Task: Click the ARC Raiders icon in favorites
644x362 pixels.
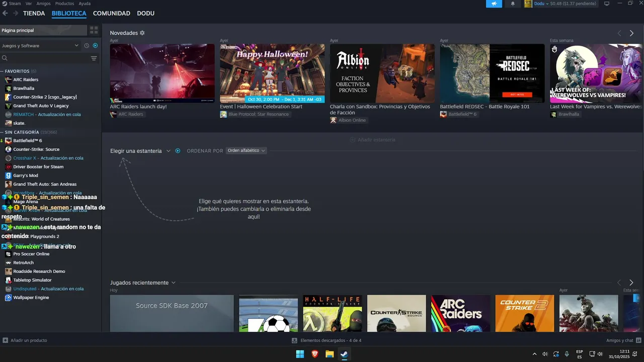Action: pyautogui.click(x=8, y=79)
